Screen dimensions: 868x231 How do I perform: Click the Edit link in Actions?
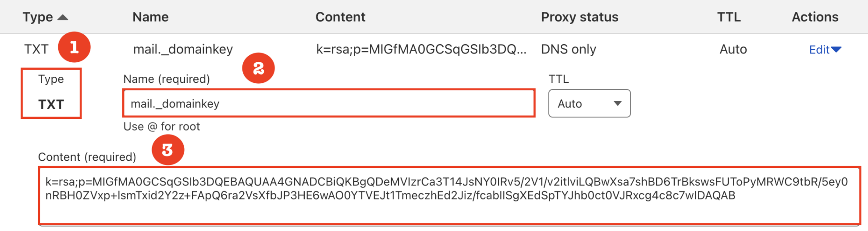click(x=819, y=50)
